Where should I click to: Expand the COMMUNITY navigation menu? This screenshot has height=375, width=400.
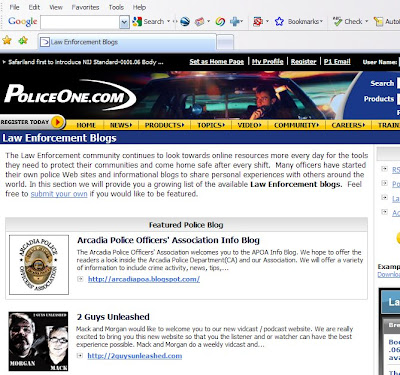click(296, 125)
